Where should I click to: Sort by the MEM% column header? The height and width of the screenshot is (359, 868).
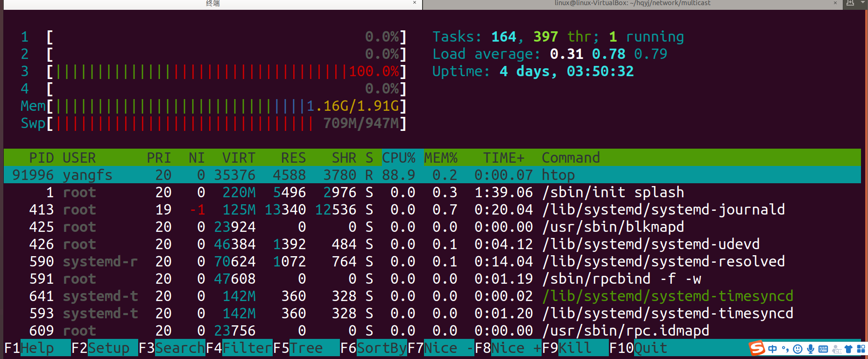(x=441, y=158)
